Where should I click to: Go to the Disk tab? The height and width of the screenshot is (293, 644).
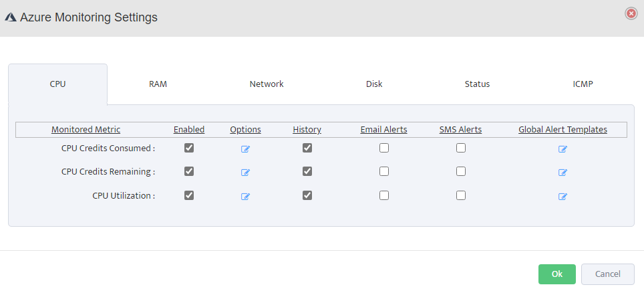coord(374,84)
